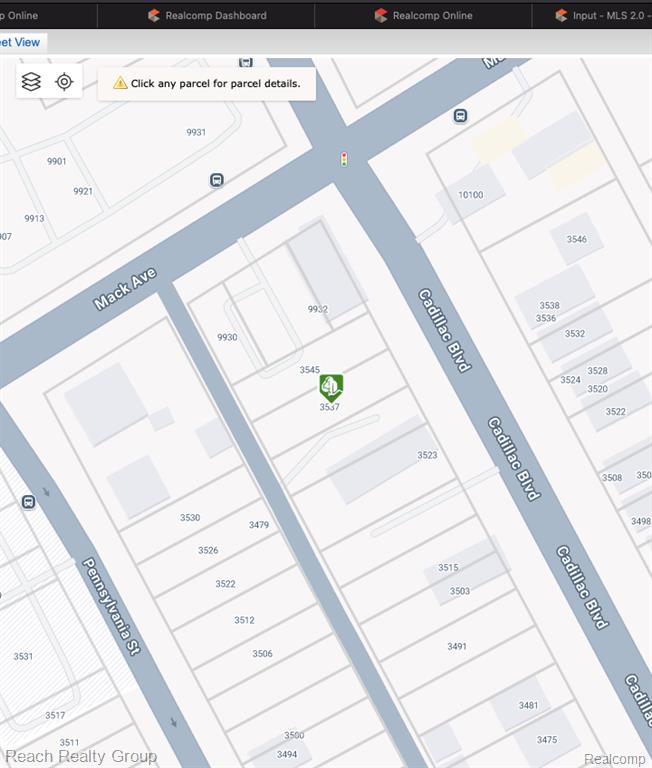Select parcel 3523 on Cadillac Blvd
The height and width of the screenshot is (768, 652).
click(x=427, y=455)
